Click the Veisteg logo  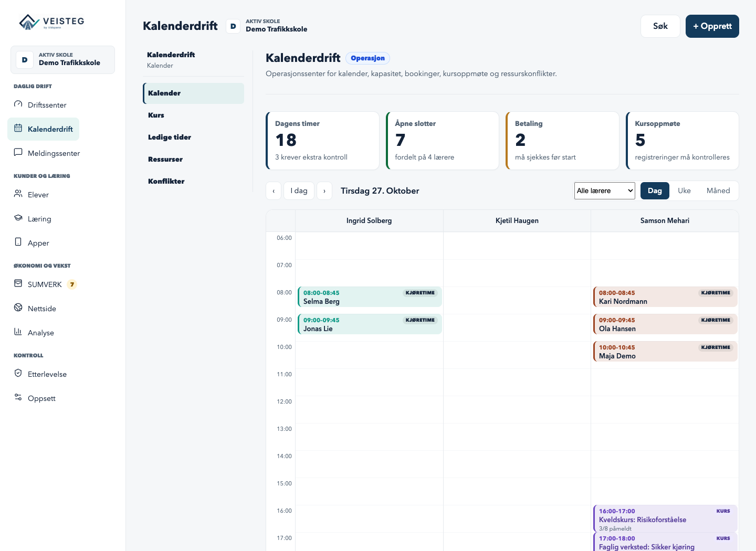[x=51, y=22]
